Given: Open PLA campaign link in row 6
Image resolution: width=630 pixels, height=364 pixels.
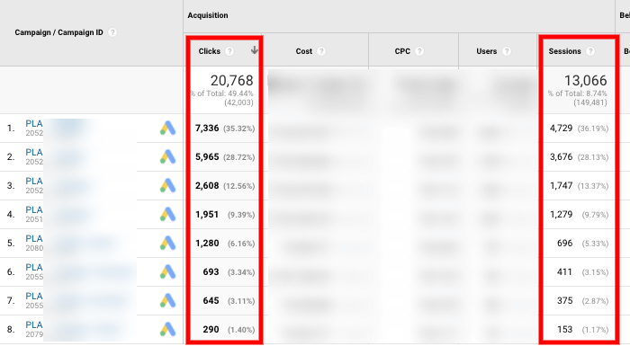Looking at the screenshot, I should (x=34, y=267).
